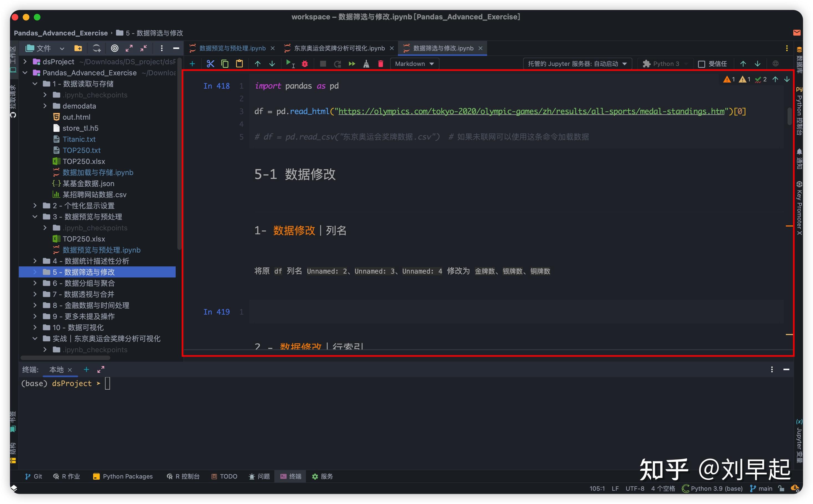Run the current notebook cell
The width and height of the screenshot is (813, 504).
coord(289,63)
